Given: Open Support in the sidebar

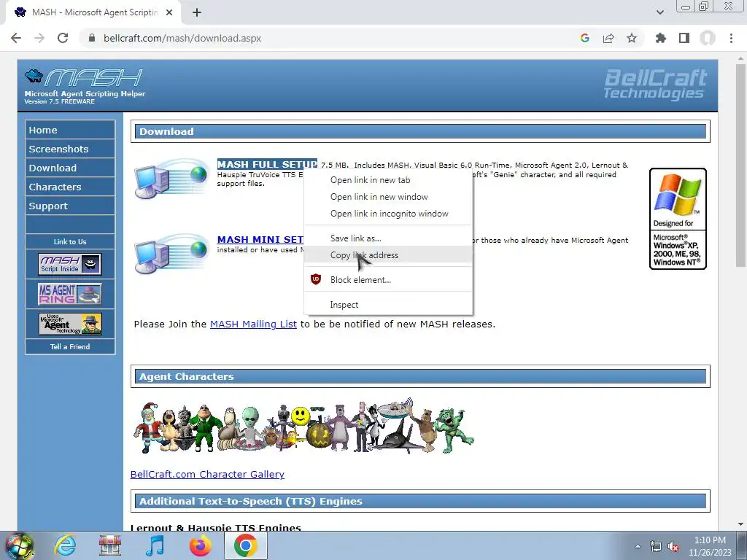Looking at the screenshot, I should [x=70, y=206].
